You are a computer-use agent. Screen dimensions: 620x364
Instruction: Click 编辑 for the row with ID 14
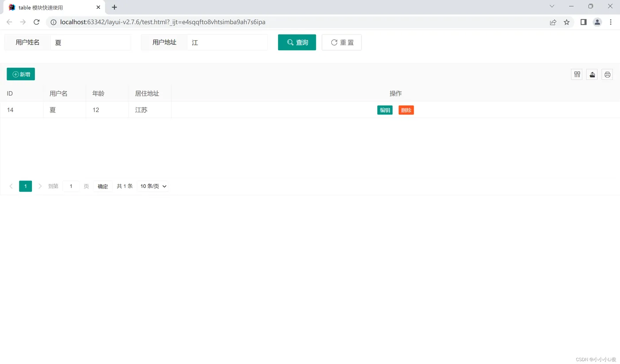[x=385, y=110]
